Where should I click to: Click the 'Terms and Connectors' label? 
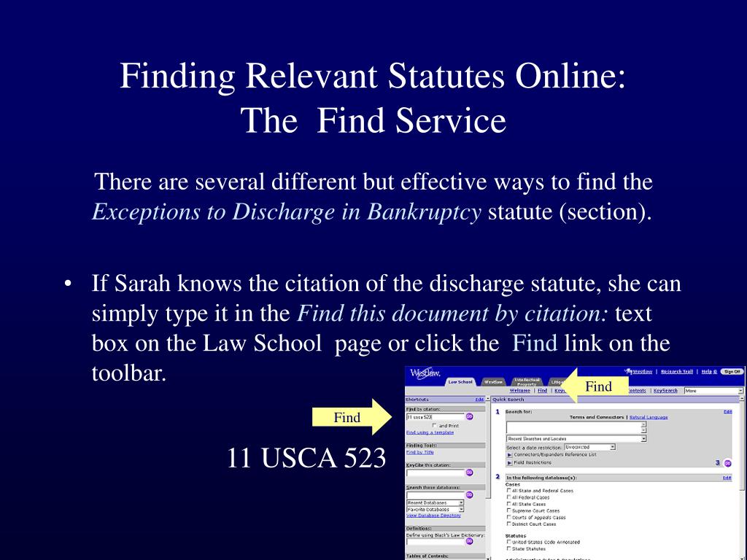tap(597, 417)
